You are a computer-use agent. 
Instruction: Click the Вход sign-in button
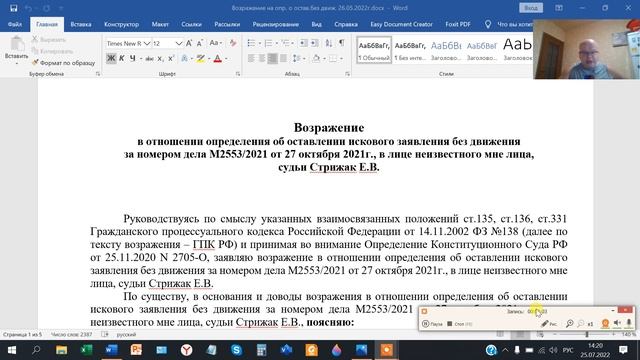[x=531, y=8]
